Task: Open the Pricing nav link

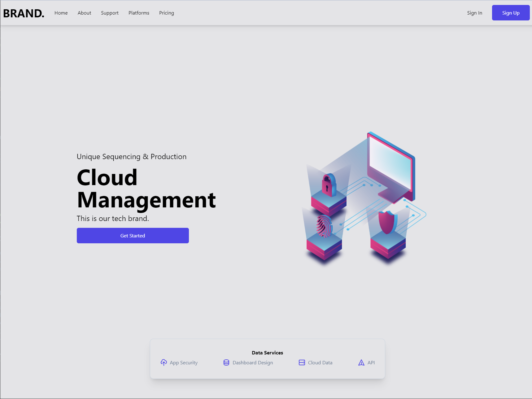Action: tap(167, 13)
